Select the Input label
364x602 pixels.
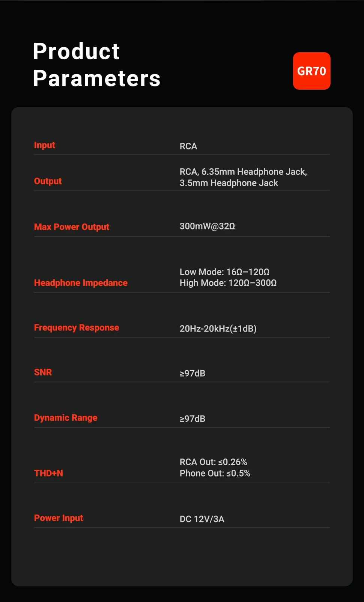tap(45, 145)
